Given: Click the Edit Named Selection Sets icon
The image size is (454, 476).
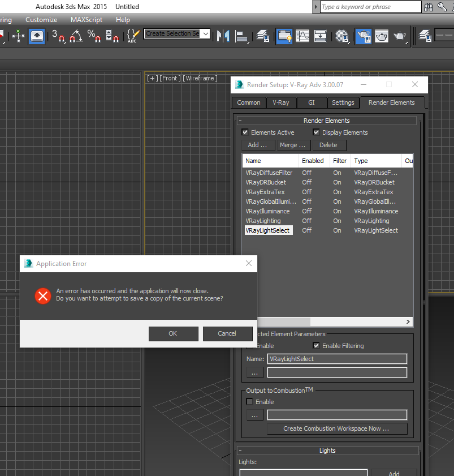Looking at the screenshot, I should (132, 36).
